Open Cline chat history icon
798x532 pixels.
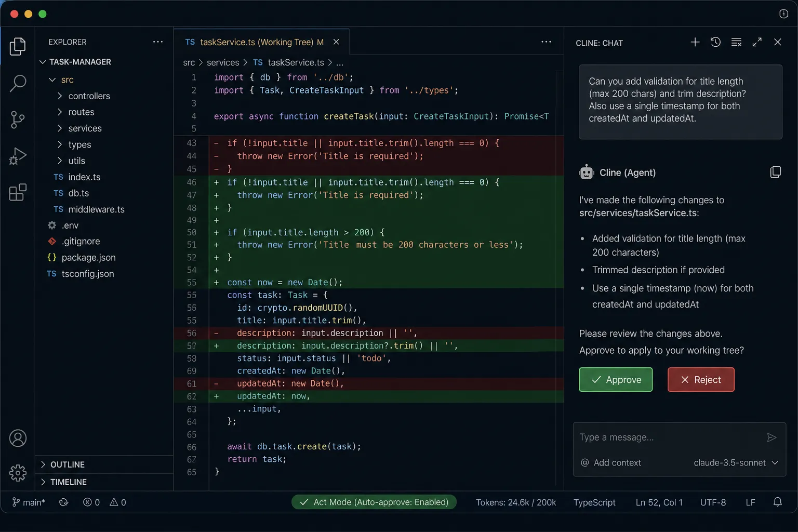coord(715,42)
